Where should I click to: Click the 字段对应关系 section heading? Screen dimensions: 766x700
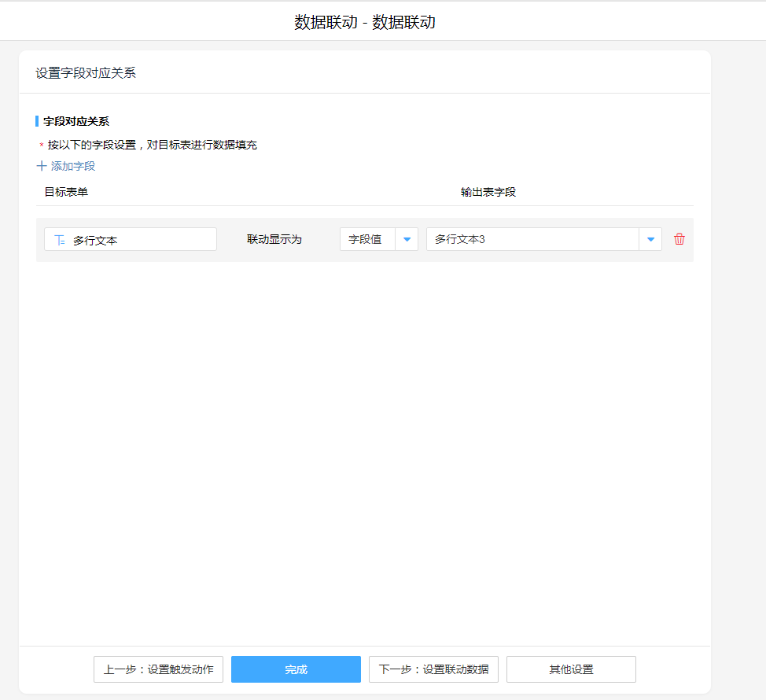(x=76, y=121)
